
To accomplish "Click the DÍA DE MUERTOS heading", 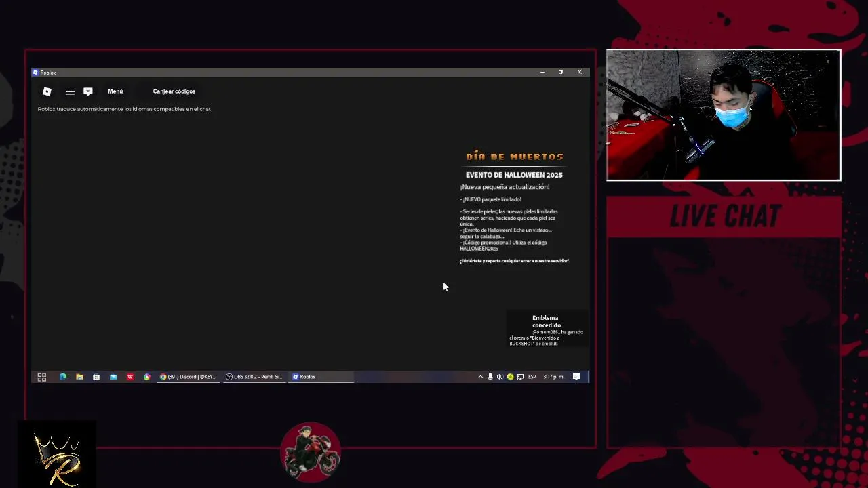I will coord(515,157).
